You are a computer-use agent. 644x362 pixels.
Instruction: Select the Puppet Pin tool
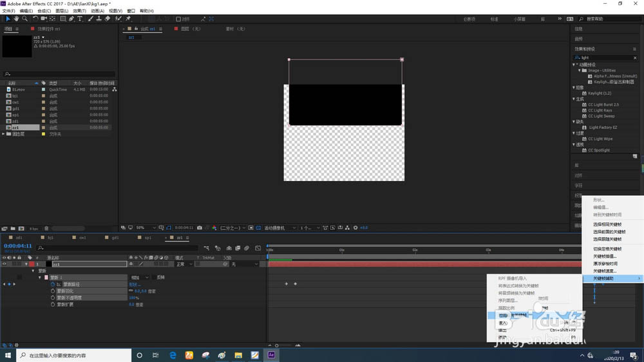[x=128, y=19]
